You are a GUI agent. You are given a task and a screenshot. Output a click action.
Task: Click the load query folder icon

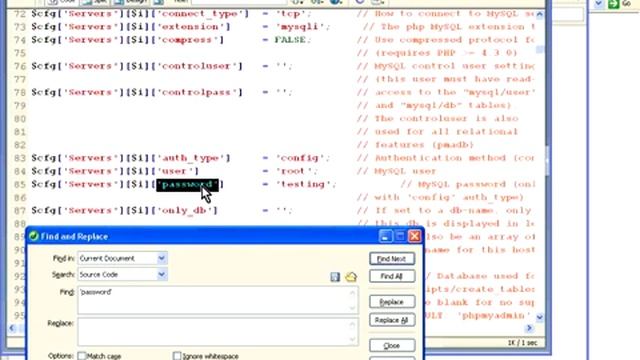351,277
